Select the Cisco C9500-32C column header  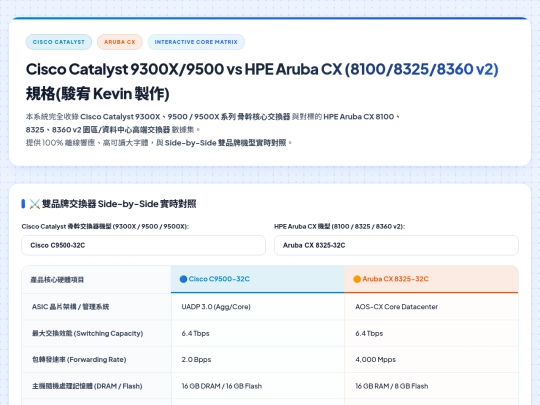pos(258,279)
